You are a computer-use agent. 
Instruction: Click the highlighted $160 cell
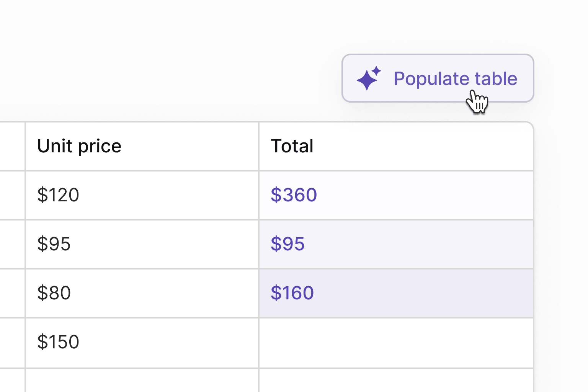pos(396,293)
